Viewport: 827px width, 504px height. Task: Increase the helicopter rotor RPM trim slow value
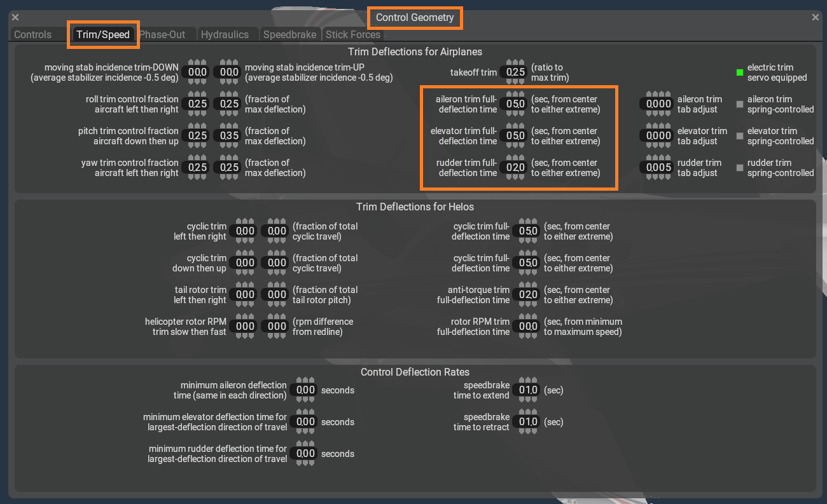coord(244,317)
